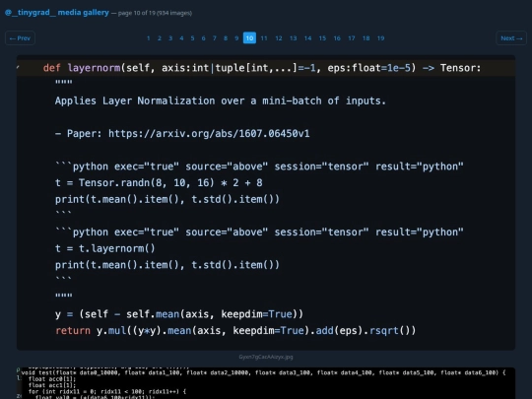532x399 pixels.
Task: Open the layernorm code screenshot image
Action: click(x=266, y=203)
